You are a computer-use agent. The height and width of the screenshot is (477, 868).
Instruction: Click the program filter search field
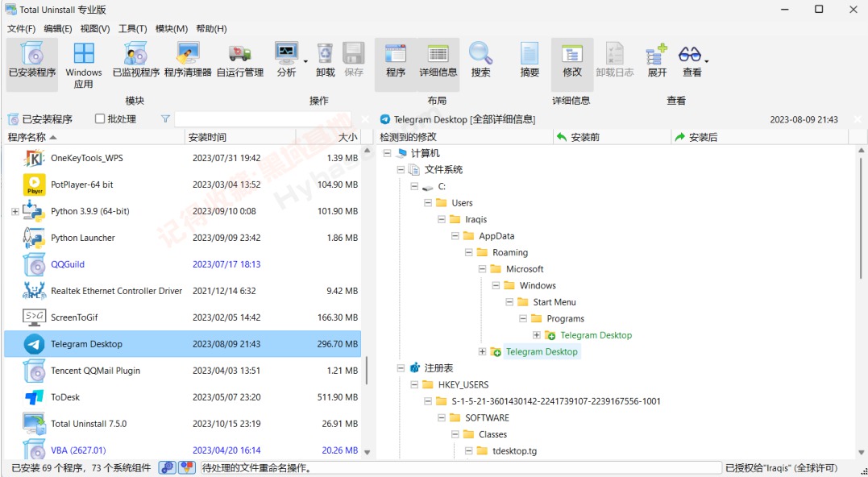[263, 119]
